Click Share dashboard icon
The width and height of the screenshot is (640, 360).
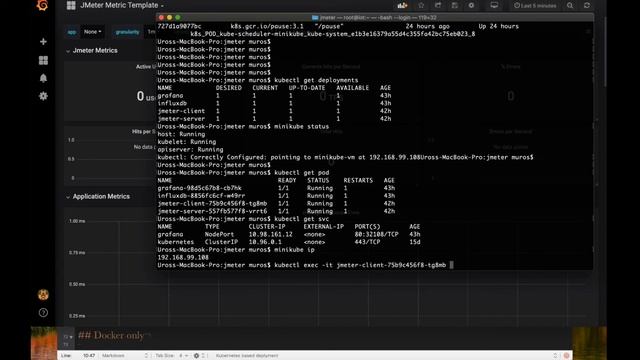click(x=438, y=5)
